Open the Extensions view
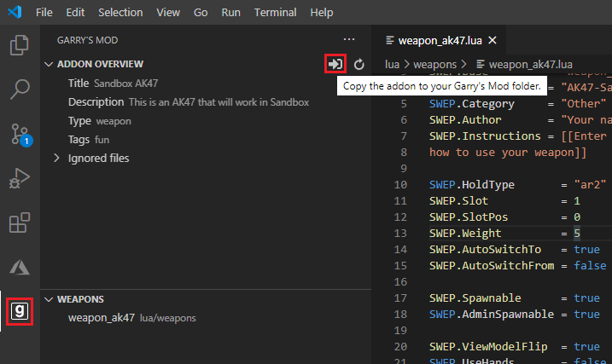This screenshot has height=364, width=612. point(20,222)
